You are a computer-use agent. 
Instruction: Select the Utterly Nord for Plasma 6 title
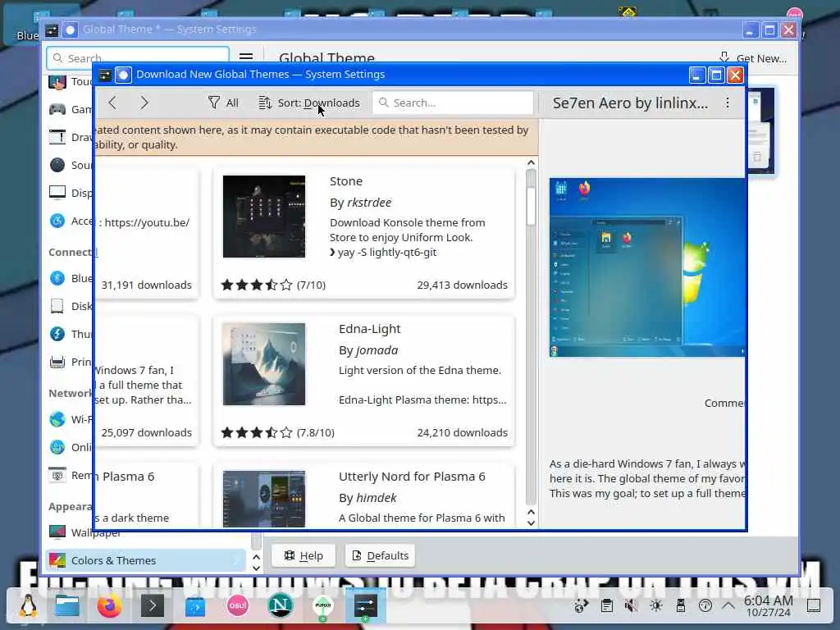pos(412,477)
